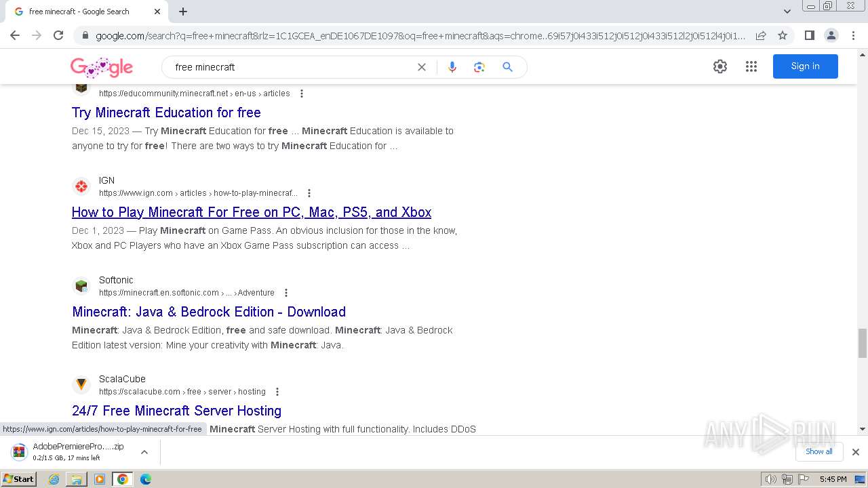Bookmark this tab with the star
Image resolution: width=868 pixels, height=488 pixels.
[x=783, y=35]
